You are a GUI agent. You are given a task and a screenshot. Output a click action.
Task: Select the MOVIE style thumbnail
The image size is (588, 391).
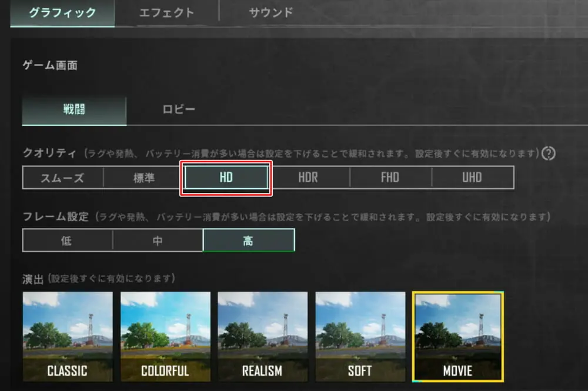458,337
